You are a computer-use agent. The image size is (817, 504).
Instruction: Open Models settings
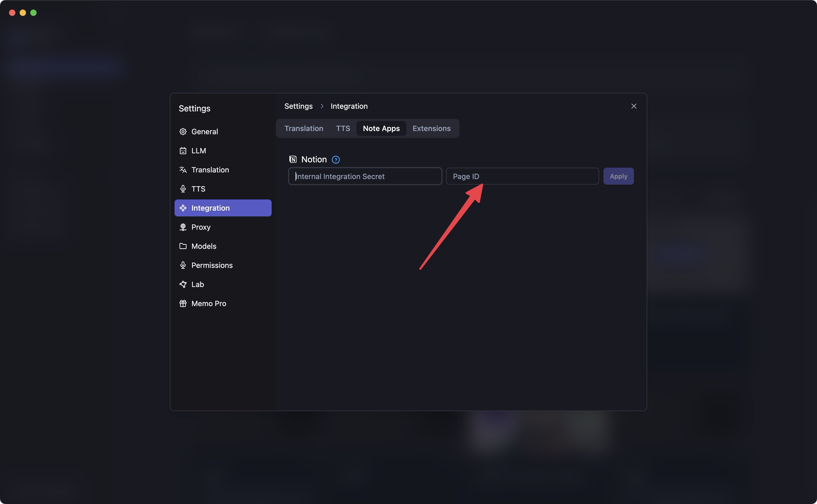223,246
